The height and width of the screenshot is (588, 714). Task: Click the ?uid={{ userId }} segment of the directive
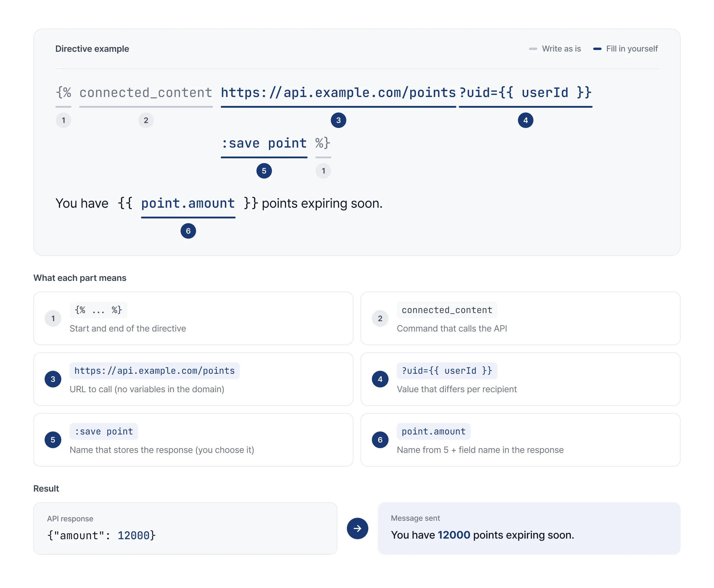coord(525,93)
